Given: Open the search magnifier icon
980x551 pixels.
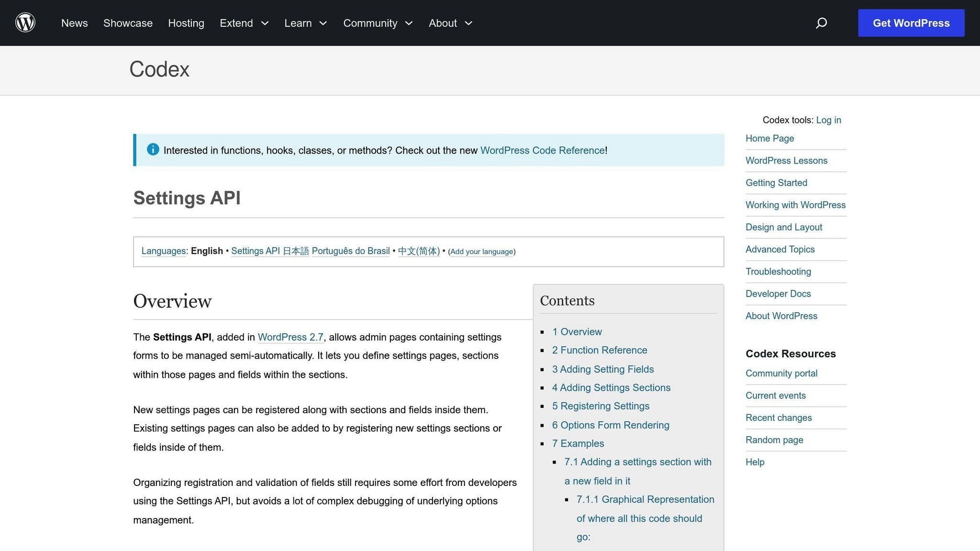Looking at the screenshot, I should click(x=821, y=23).
